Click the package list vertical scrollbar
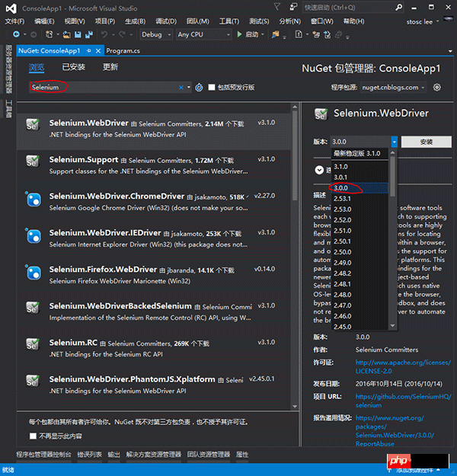This screenshot has width=457, height=476. click(x=295, y=257)
